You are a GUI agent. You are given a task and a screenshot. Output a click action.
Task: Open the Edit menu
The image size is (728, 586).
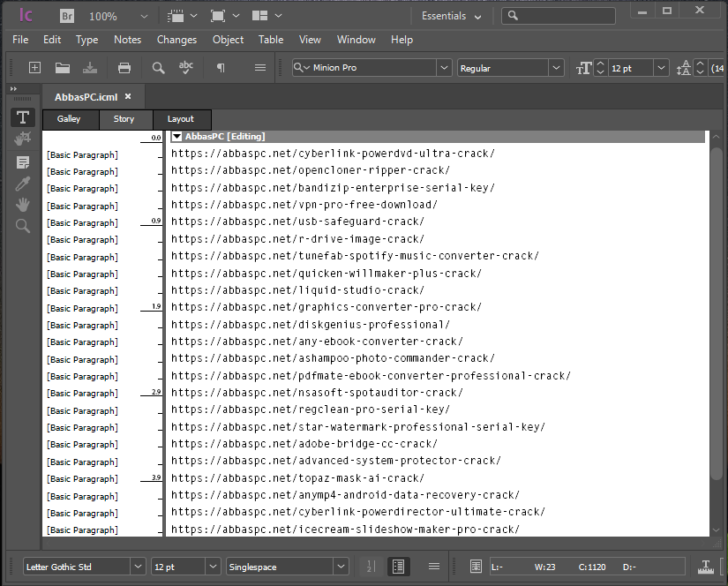pyautogui.click(x=52, y=40)
